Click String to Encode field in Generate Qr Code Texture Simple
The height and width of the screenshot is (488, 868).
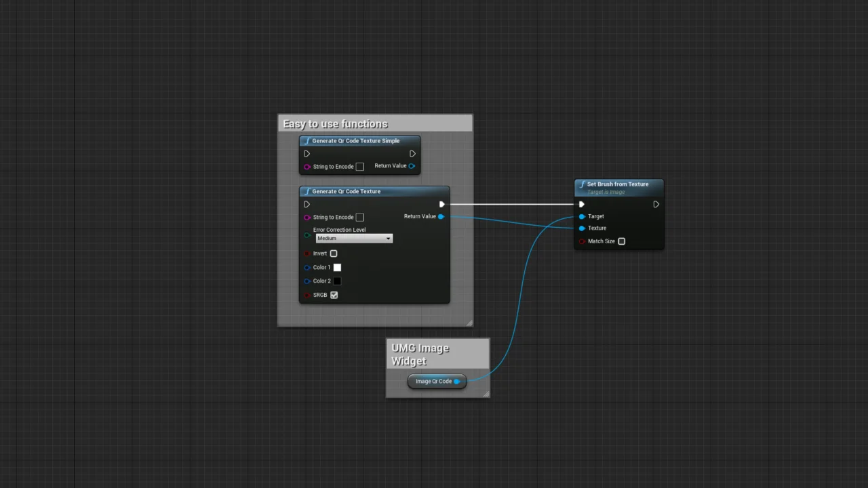coord(360,167)
